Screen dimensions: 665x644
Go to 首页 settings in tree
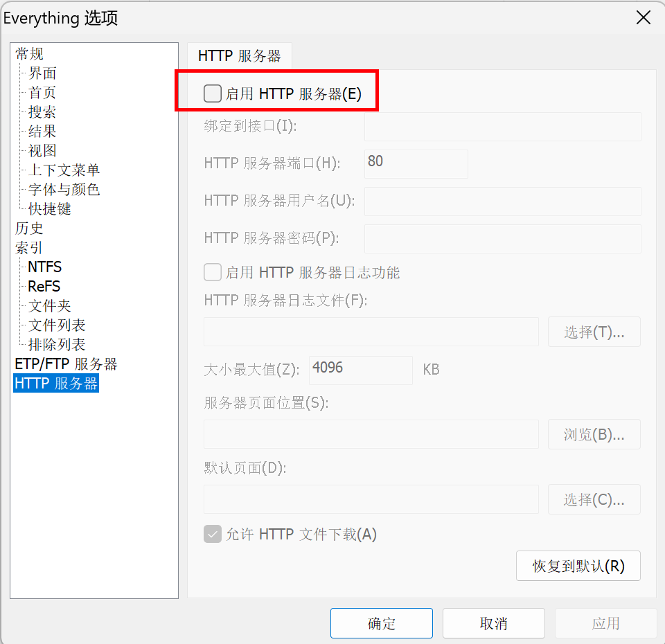pyautogui.click(x=42, y=93)
